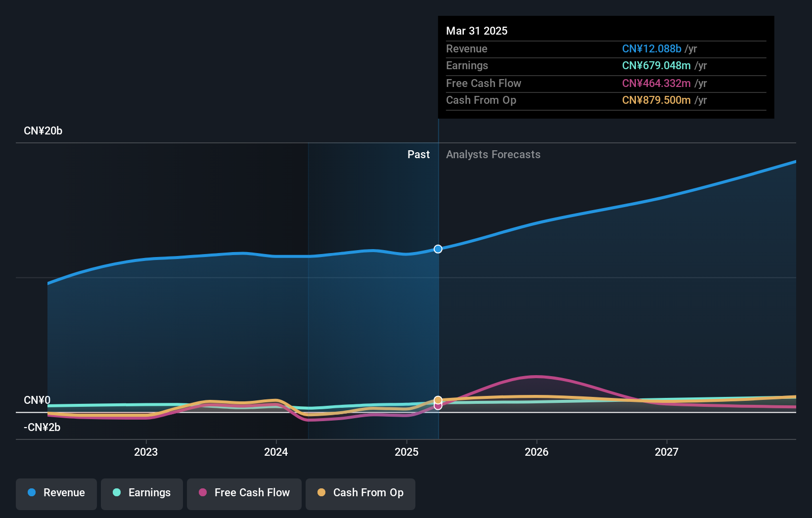Screen dimensions: 812x518
Task: Click the Revenue data point marker on the blue line
Action: [x=438, y=249]
